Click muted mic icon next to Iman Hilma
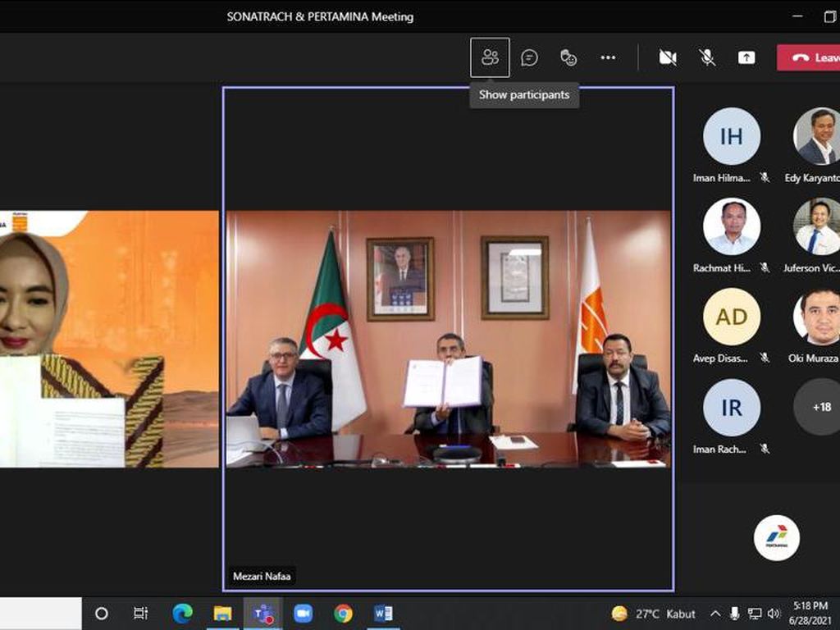Image resolution: width=840 pixels, height=630 pixels. tap(765, 177)
